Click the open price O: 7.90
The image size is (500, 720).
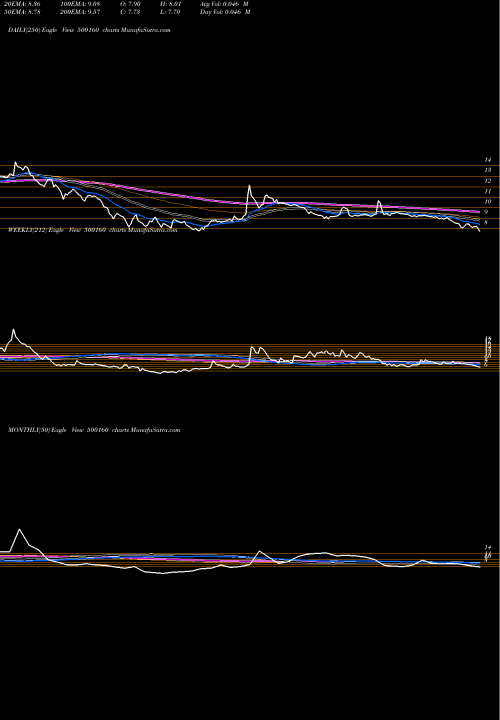(x=130, y=4)
